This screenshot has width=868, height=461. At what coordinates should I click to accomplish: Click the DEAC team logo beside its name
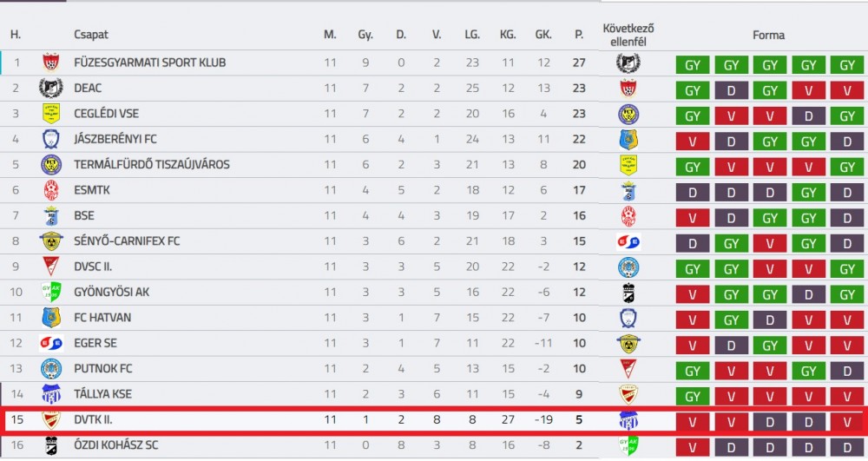point(51,88)
